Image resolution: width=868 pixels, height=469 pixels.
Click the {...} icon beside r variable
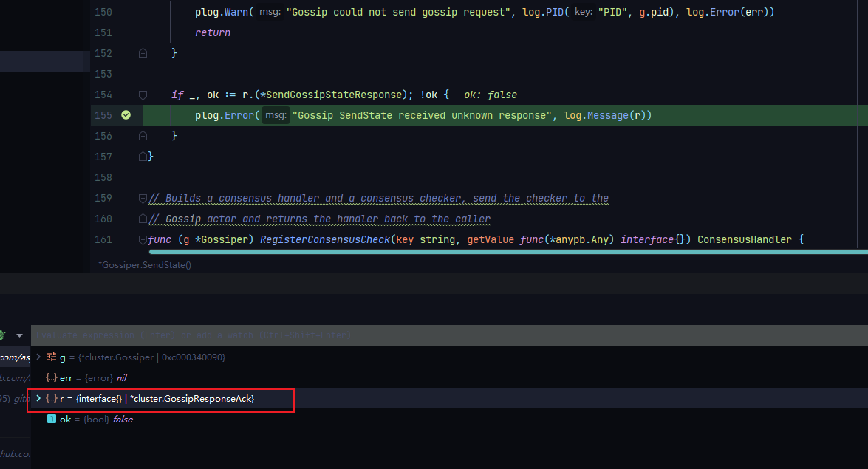(x=50, y=397)
